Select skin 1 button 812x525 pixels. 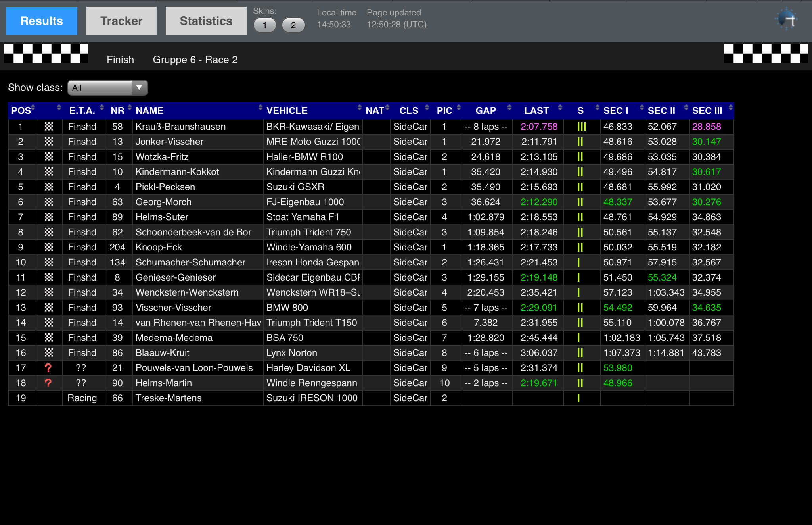264,25
